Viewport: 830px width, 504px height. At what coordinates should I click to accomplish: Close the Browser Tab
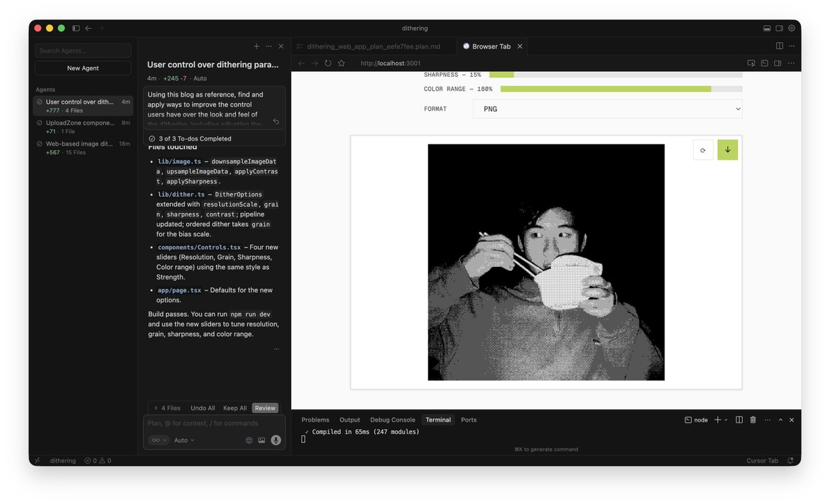[519, 46]
